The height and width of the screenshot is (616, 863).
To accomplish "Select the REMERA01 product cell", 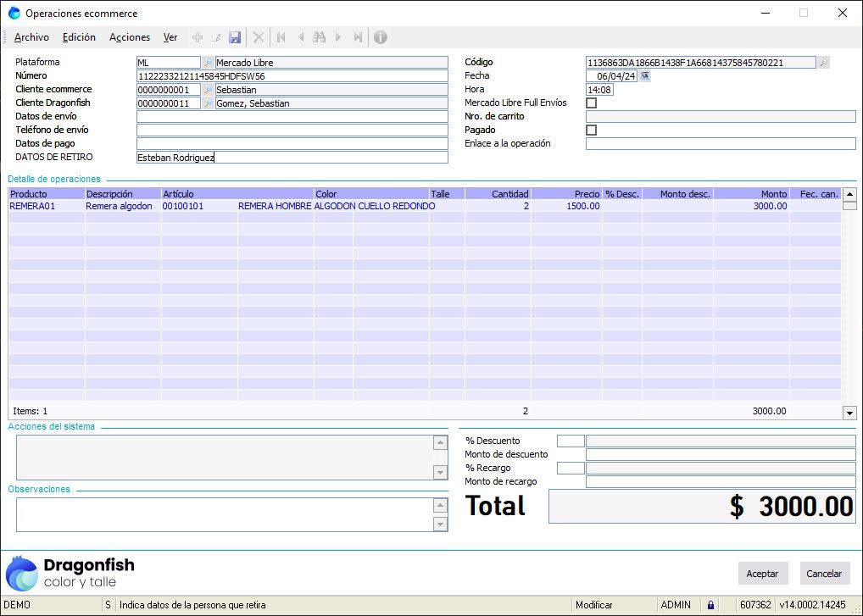I will (47, 206).
